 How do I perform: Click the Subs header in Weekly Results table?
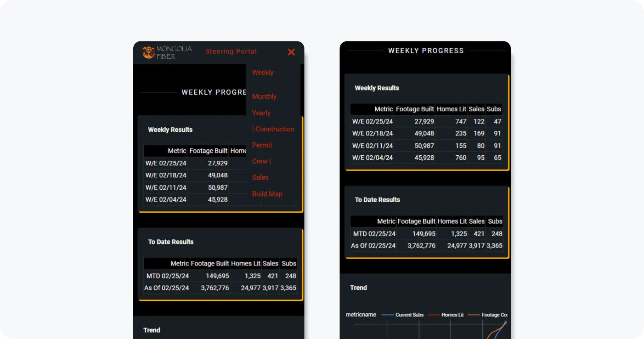(494, 109)
